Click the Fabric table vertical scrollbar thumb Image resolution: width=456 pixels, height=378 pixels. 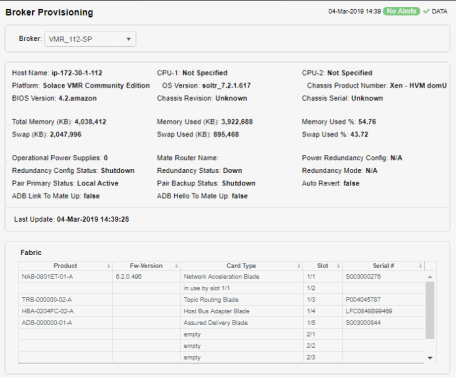coord(430,310)
